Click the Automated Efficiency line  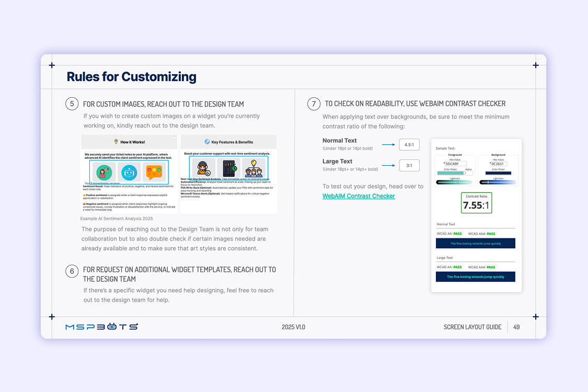point(226,183)
